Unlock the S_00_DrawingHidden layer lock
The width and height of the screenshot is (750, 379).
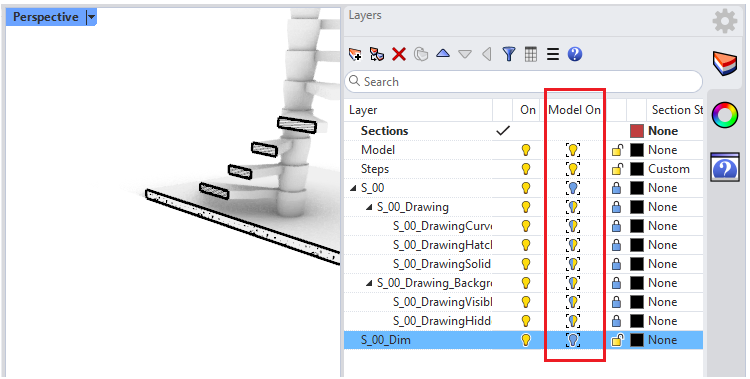(617, 321)
